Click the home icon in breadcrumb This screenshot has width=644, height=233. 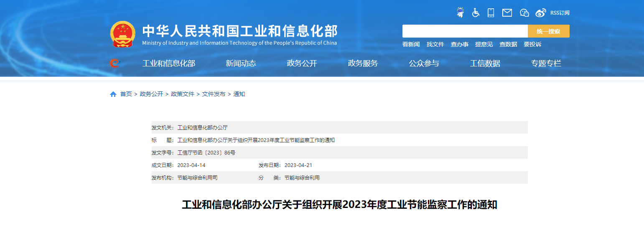click(113, 94)
